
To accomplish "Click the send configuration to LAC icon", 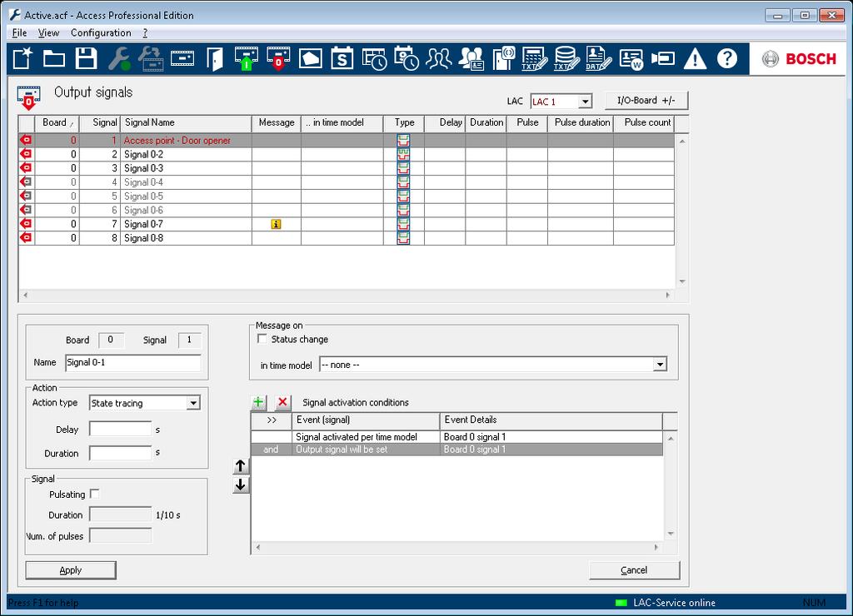I will tap(151, 58).
